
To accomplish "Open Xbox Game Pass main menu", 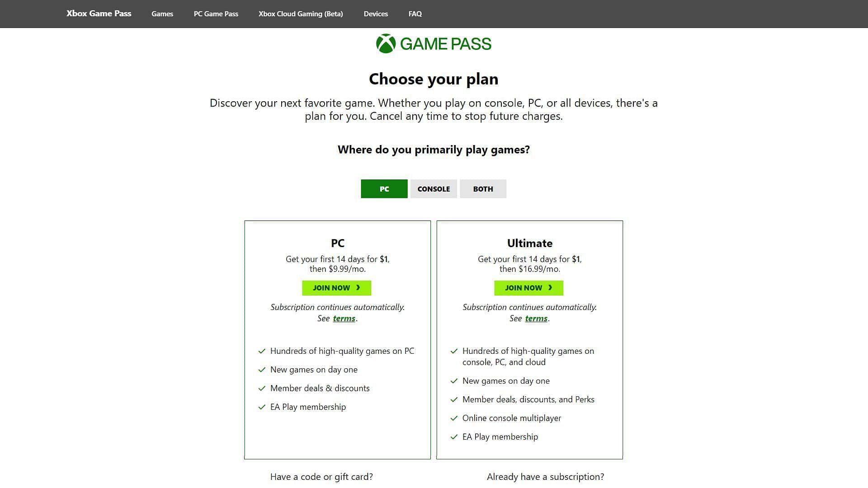I will (x=99, y=14).
